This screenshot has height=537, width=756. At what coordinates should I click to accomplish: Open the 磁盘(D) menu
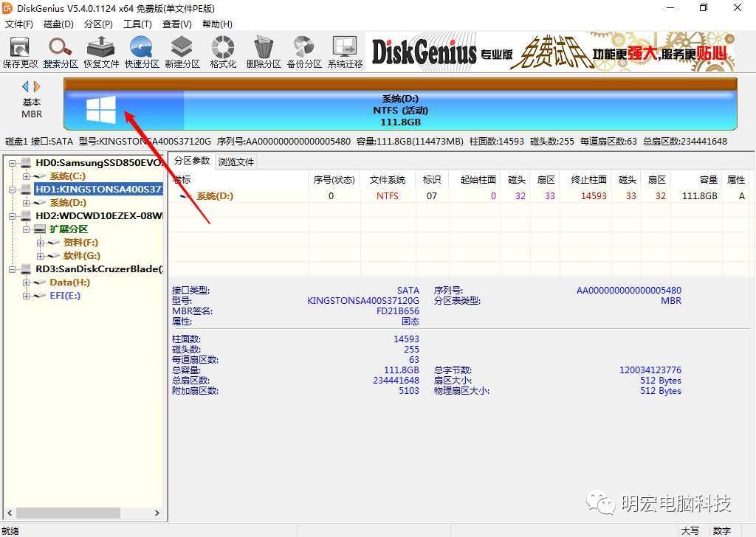(x=58, y=24)
